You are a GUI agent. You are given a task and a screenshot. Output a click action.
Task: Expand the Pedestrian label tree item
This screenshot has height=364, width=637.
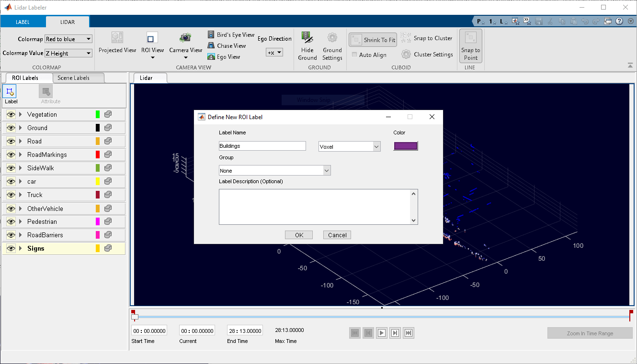click(21, 222)
